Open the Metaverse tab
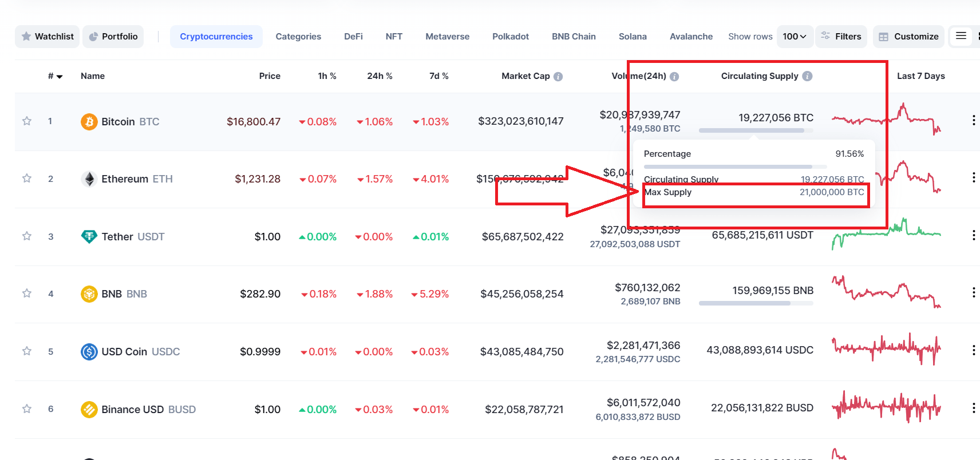980x460 pixels. 448,37
